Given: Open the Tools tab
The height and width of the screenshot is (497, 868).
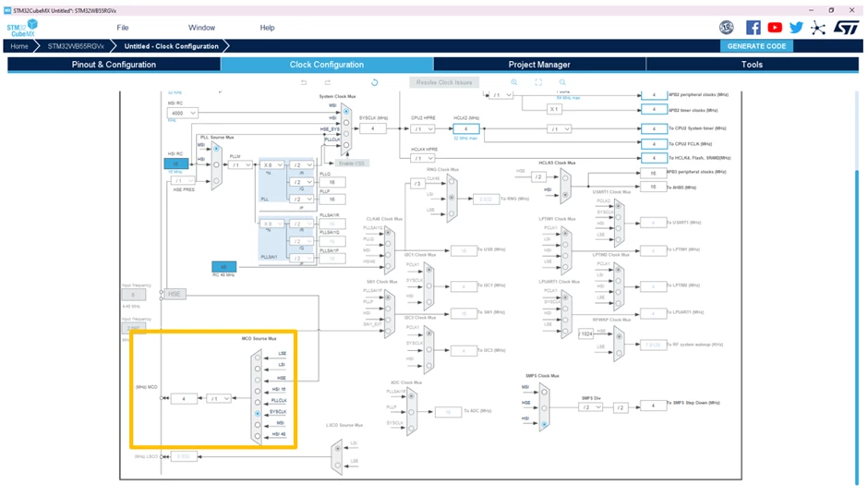Looking at the screenshot, I should point(752,65).
